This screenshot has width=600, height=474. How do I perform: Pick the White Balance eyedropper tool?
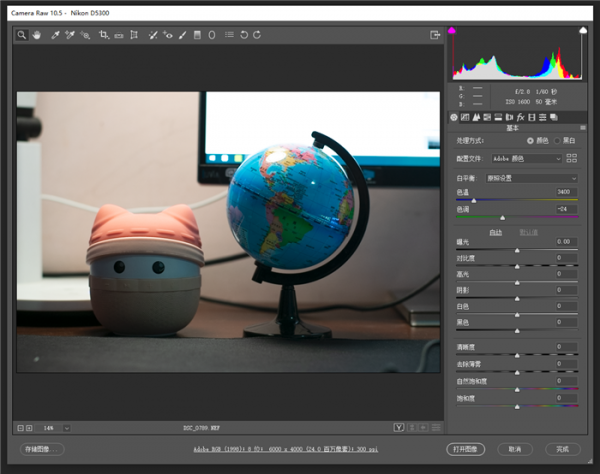tap(54, 35)
